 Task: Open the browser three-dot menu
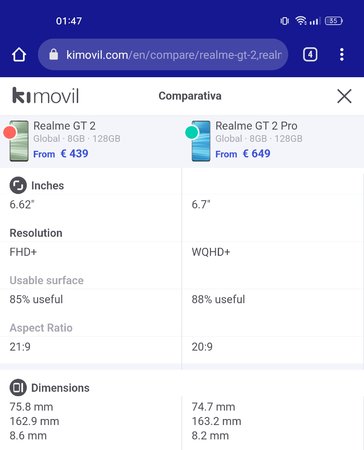[x=342, y=54]
